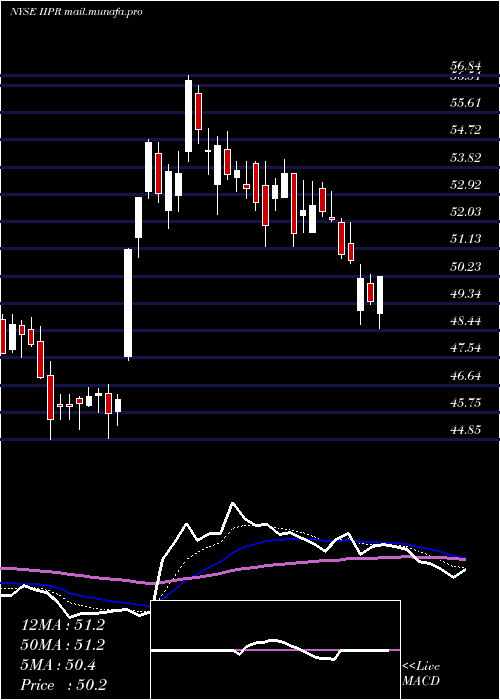The image size is (500, 700).
Task: Select the 52.92 price label
Action: pos(466,184)
